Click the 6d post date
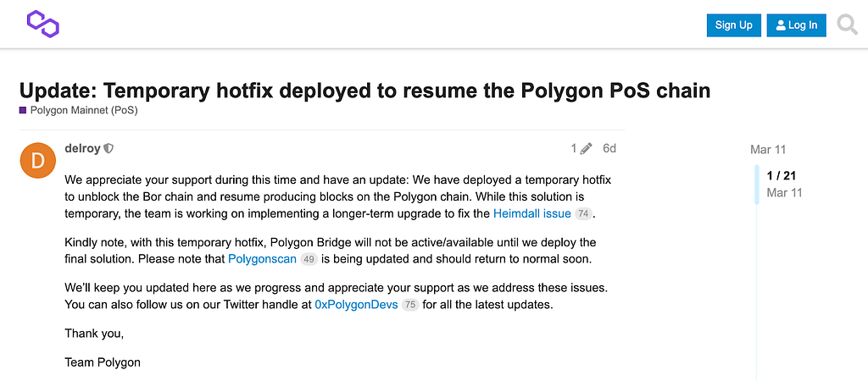Viewport: 868px width, 381px height. (x=609, y=148)
